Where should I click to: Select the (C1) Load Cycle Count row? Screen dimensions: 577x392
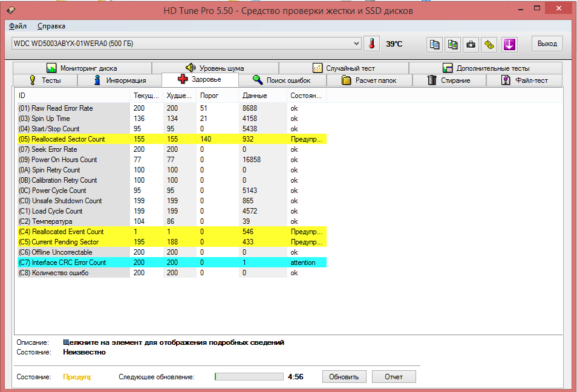coord(172,211)
